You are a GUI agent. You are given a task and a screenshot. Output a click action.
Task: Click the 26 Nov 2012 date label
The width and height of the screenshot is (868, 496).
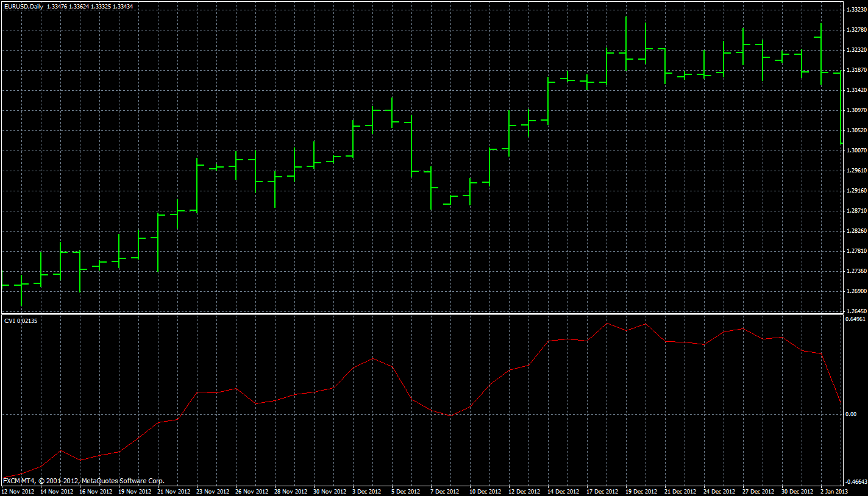pyautogui.click(x=252, y=491)
